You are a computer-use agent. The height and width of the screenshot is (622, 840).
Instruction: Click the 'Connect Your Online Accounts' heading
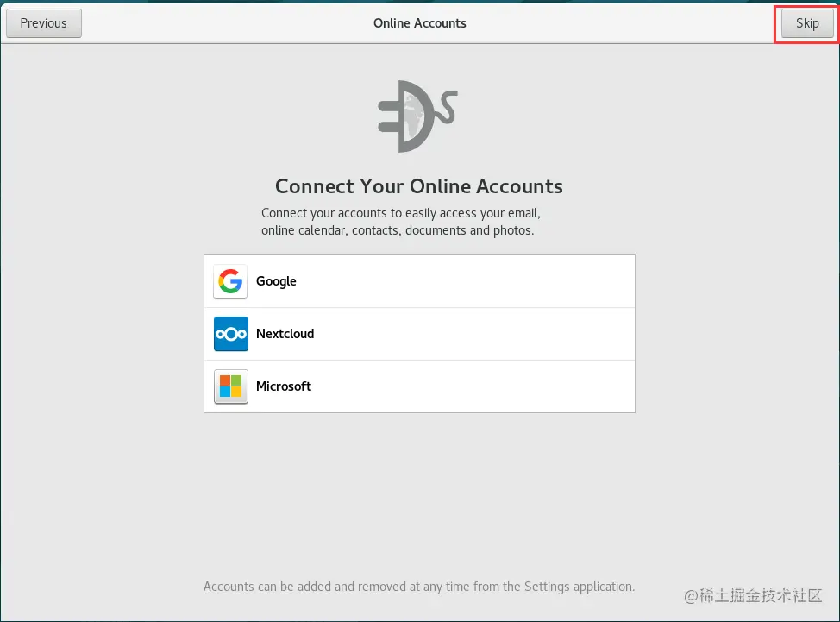tap(419, 186)
